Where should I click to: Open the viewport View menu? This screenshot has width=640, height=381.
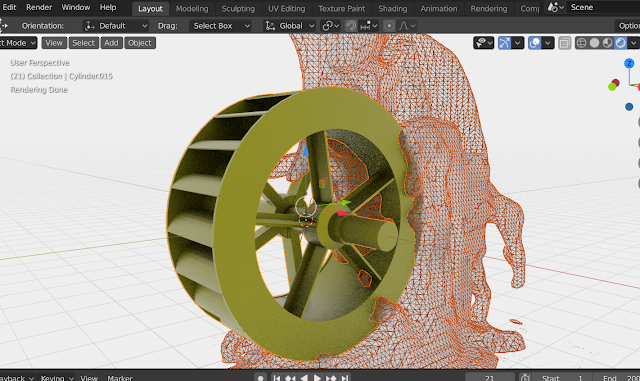(54, 43)
